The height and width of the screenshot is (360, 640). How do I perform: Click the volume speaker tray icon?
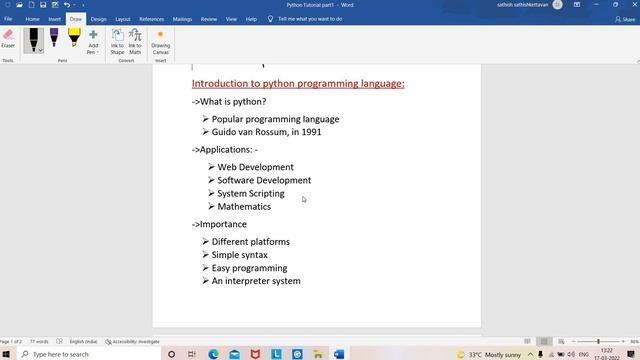click(571, 354)
